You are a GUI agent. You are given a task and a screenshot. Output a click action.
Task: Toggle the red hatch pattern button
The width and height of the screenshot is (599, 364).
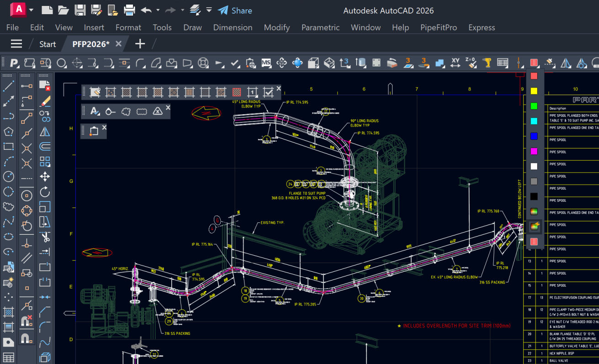click(237, 92)
